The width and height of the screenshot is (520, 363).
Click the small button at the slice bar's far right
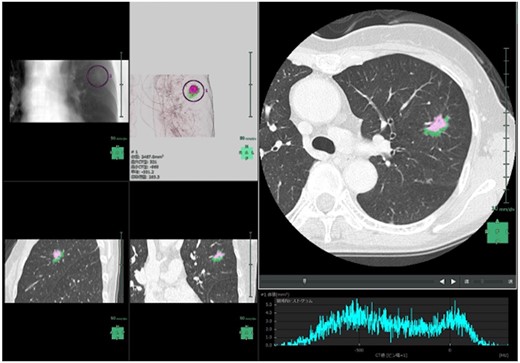[510, 282]
